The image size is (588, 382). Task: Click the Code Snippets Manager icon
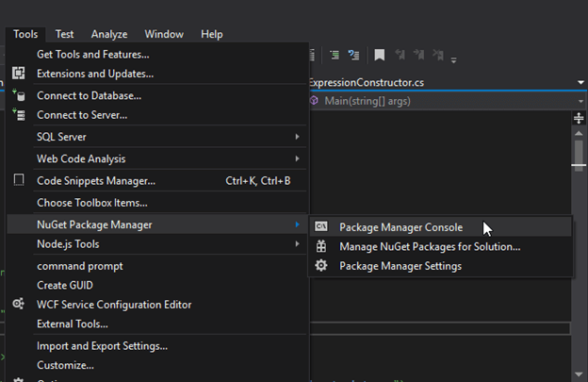tap(18, 180)
